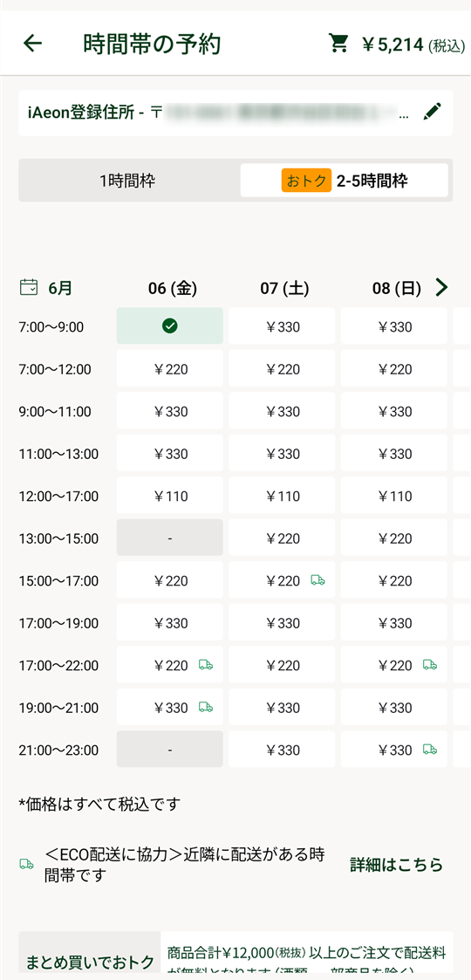Choose ¥330 slot 9:00〜11:00 on 08 (日)

tap(393, 411)
